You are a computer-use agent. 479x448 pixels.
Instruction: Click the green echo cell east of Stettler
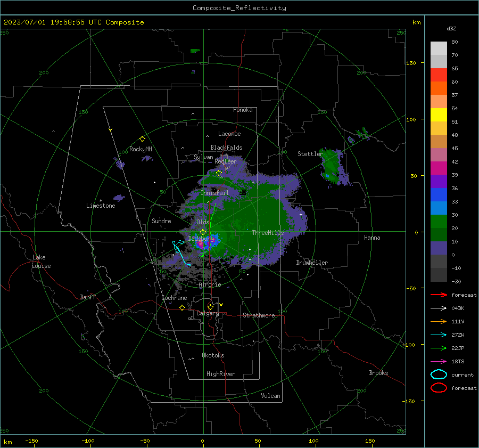tap(332, 166)
